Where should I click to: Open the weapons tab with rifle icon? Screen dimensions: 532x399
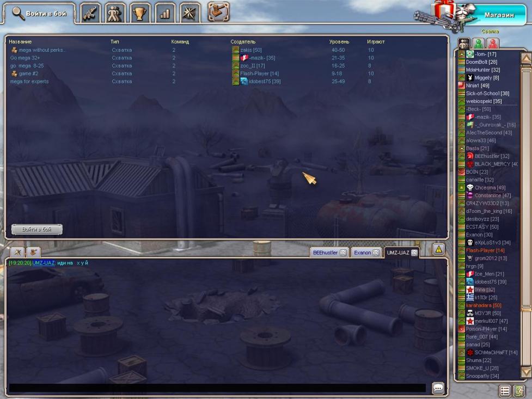90,14
